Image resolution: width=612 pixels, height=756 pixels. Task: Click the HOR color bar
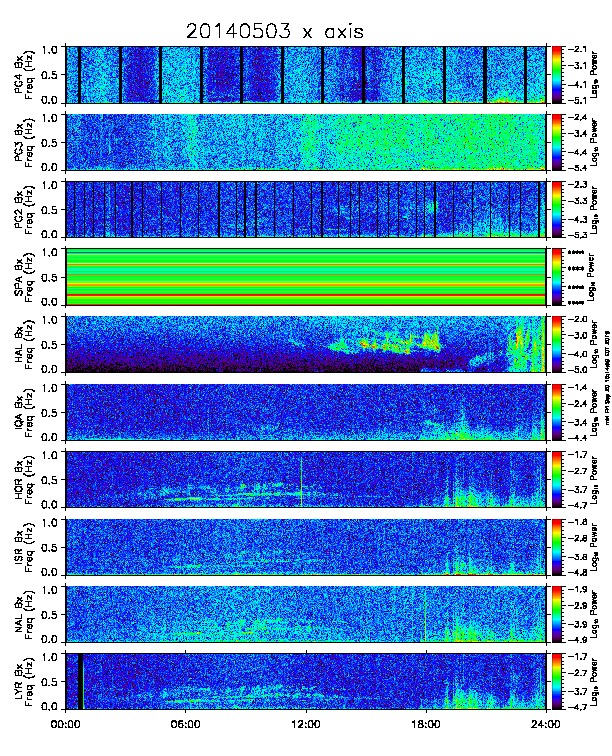(557, 480)
